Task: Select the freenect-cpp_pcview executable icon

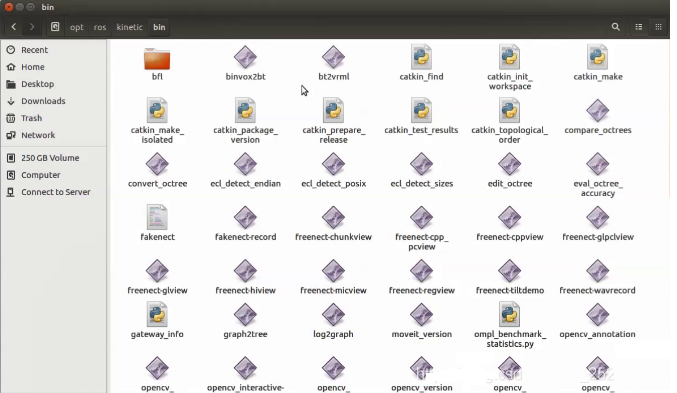Action: click(x=421, y=218)
